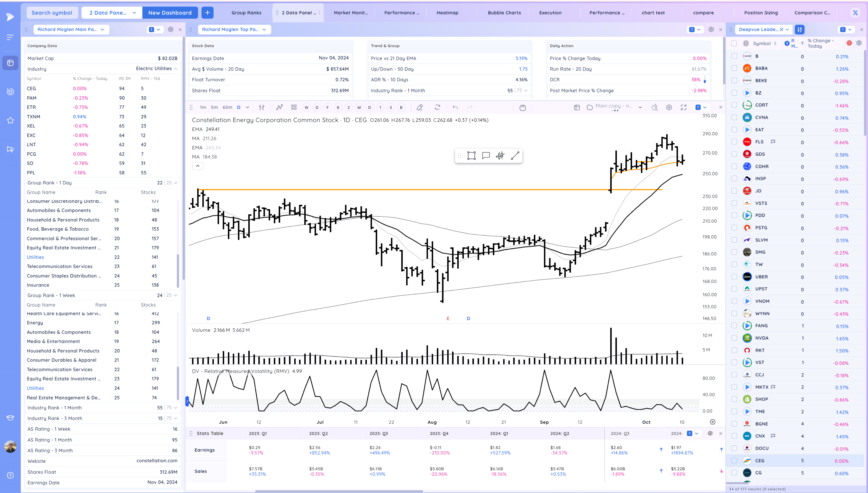
Task: Toggle select-all checkbox in watchlist header
Action: (734, 43)
